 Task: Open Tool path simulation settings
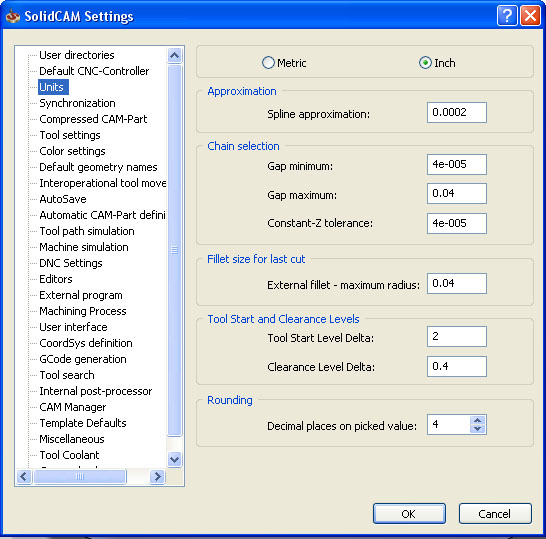coord(87,231)
